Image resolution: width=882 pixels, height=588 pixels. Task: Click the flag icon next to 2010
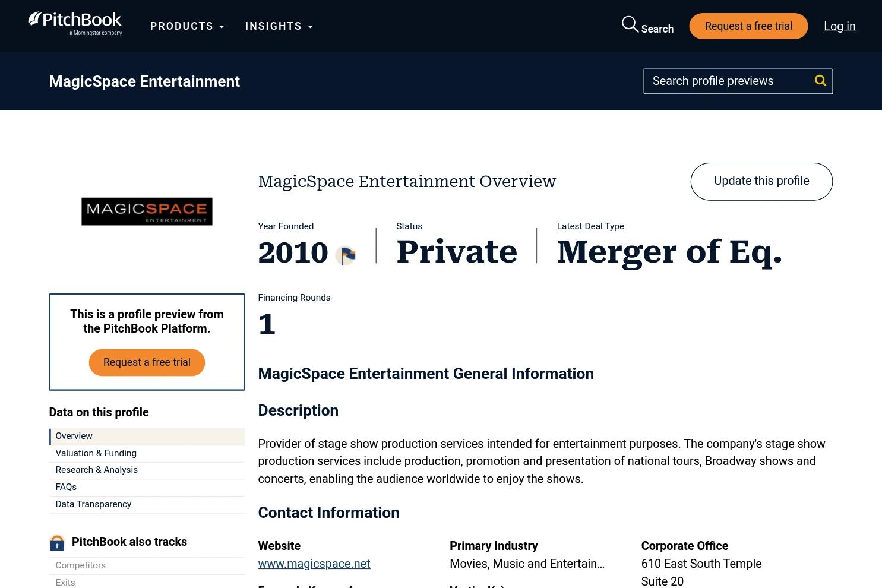point(346,255)
